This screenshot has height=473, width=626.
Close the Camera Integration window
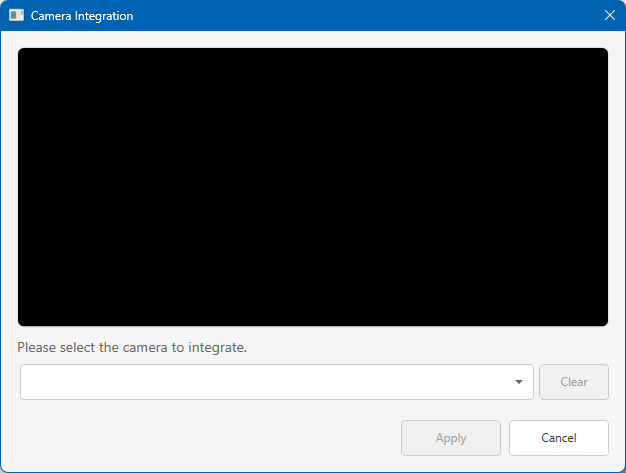click(610, 15)
